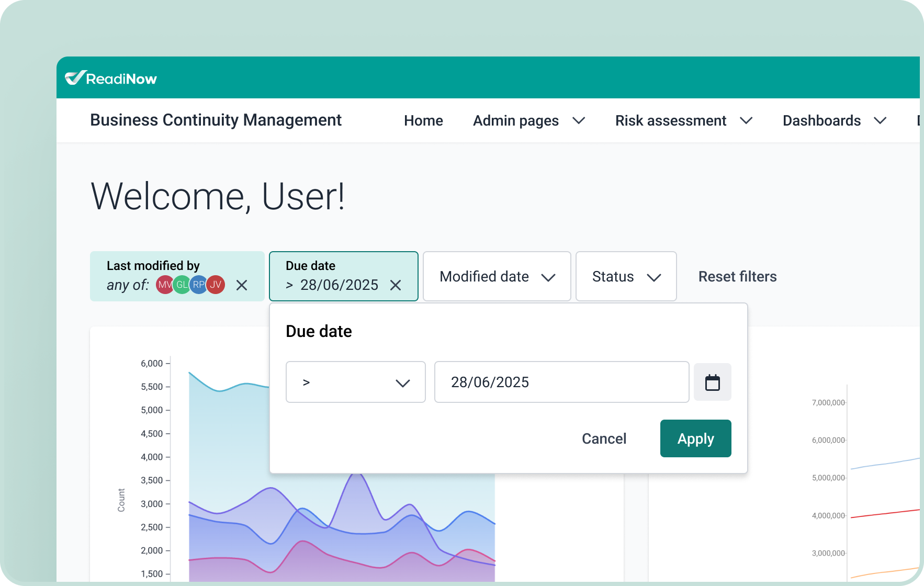The image size is (924, 586).
Task: Click the MV user avatar
Action: click(164, 285)
